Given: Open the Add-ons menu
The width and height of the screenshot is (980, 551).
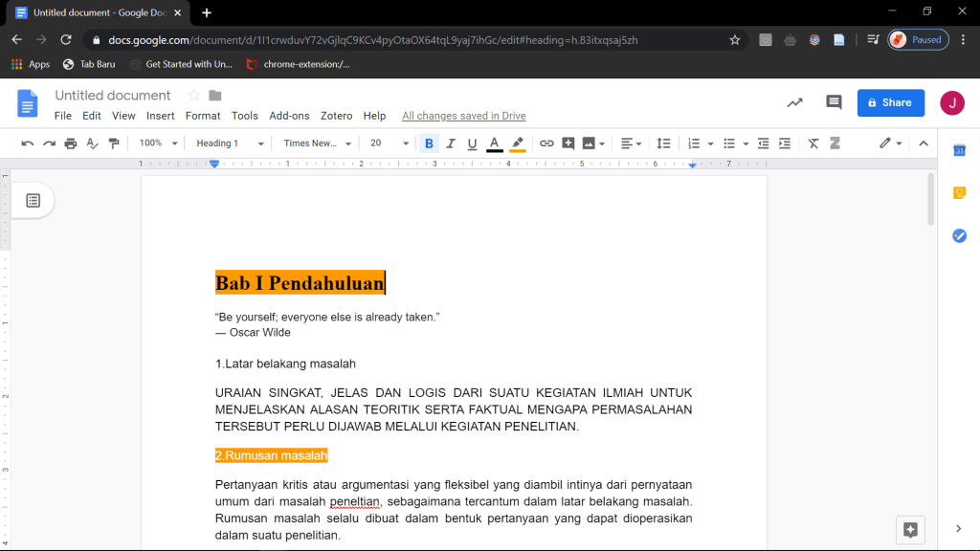Looking at the screenshot, I should [x=289, y=116].
